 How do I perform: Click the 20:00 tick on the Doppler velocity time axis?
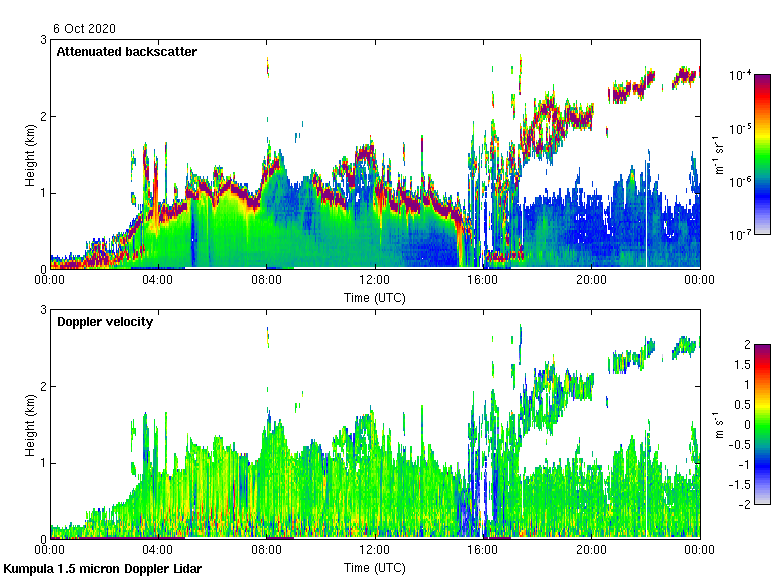point(591,550)
